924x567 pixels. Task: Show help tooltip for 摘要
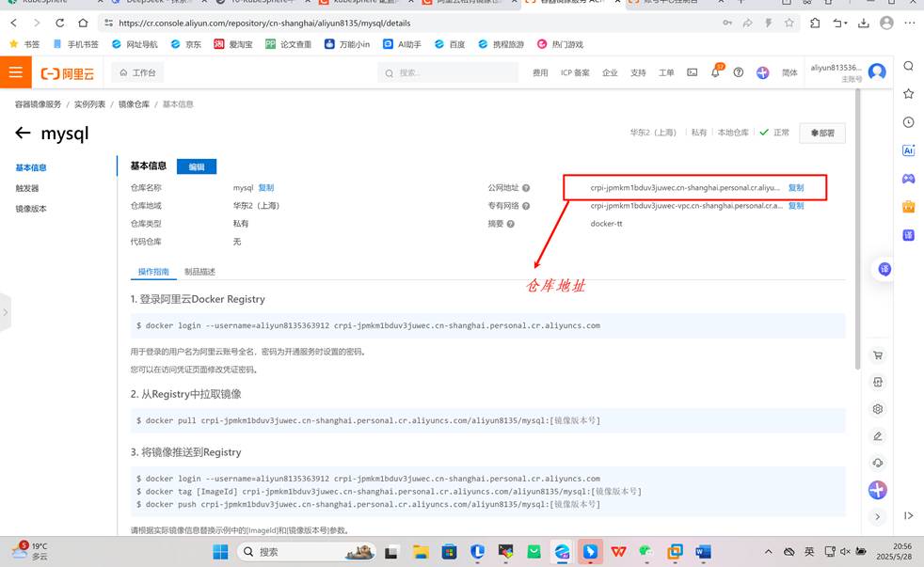(x=511, y=224)
